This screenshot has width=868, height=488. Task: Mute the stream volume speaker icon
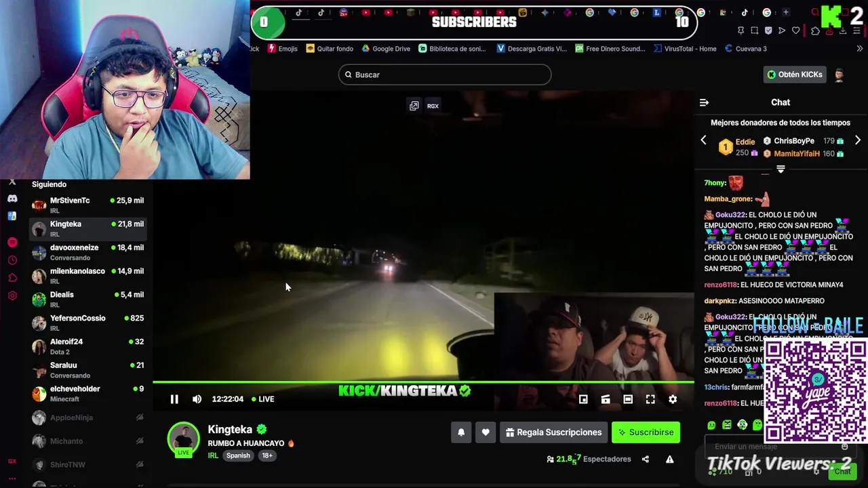197,399
